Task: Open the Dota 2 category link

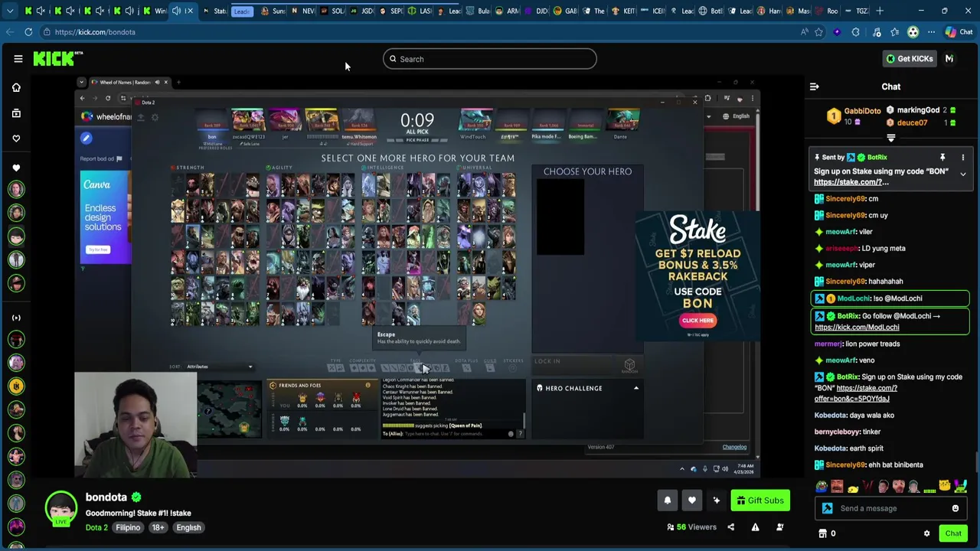Action: click(x=96, y=527)
